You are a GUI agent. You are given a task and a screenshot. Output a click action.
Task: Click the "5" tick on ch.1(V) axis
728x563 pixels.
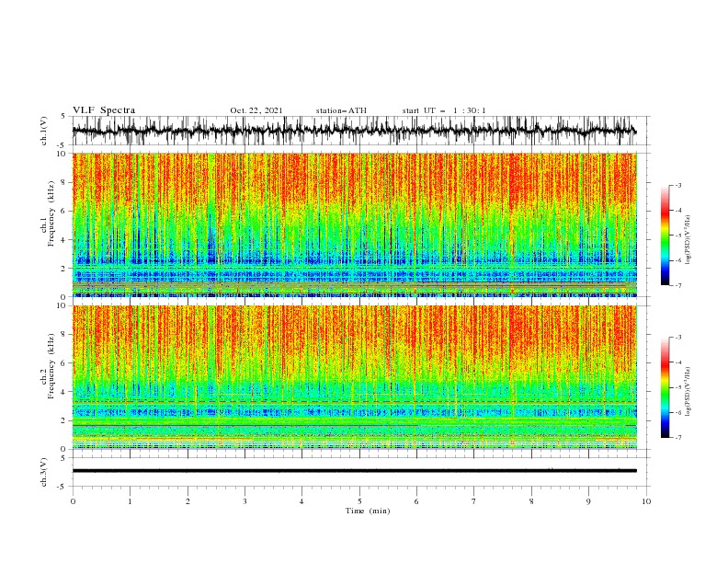point(63,117)
